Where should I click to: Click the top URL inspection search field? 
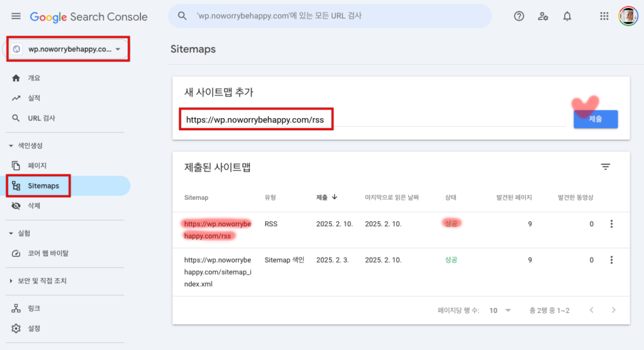330,16
